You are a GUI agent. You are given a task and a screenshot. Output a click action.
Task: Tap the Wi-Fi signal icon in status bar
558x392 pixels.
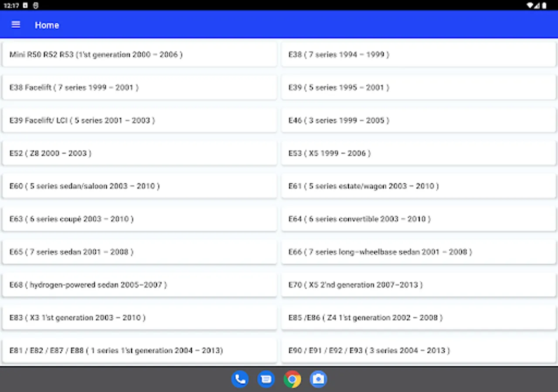(x=530, y=5)
